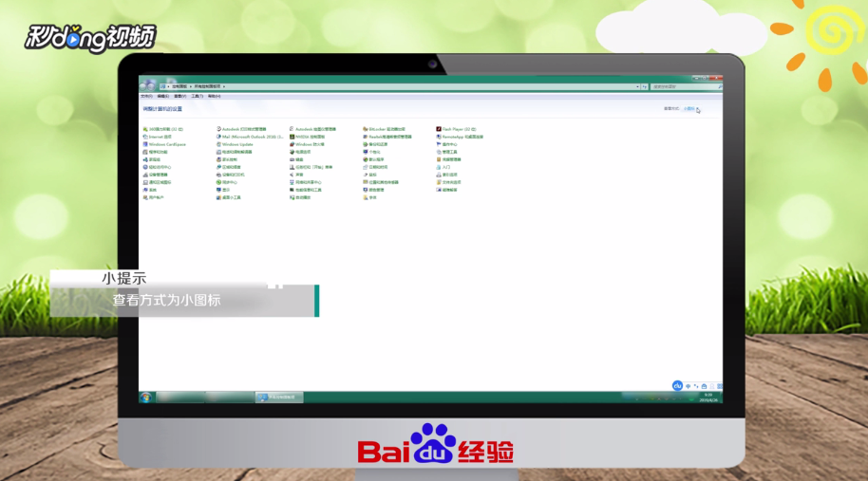The width and height of the screenshot is (868, 481).
Task: Open 区域和语言 (Region and Language)
Action: (229, 167)
